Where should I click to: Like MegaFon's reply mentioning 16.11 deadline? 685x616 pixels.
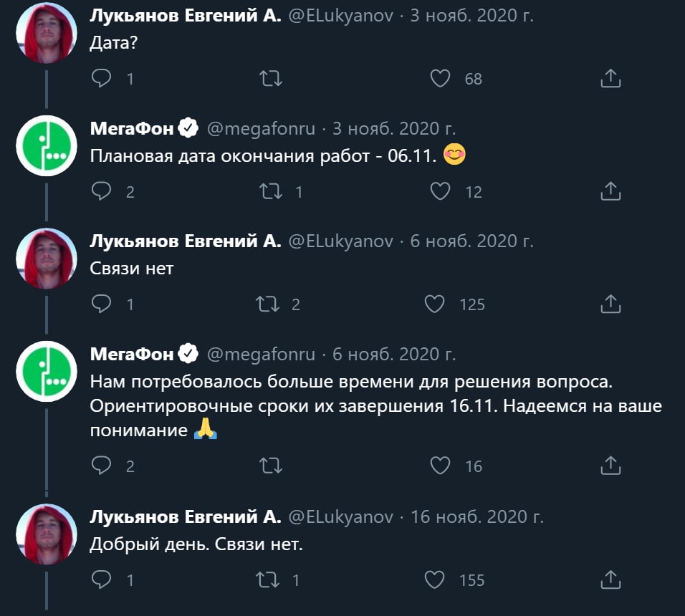pyautogui.click(x=440, y=466)
